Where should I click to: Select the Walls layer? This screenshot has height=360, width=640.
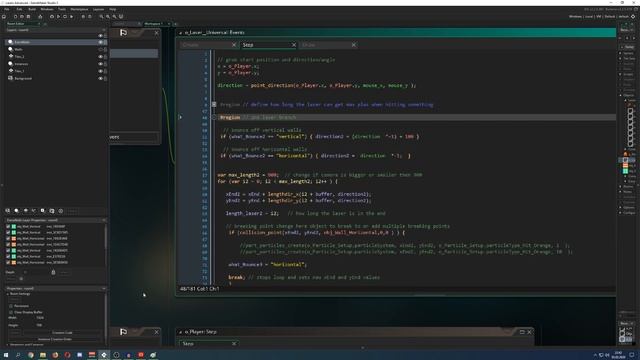pos(55,49)
